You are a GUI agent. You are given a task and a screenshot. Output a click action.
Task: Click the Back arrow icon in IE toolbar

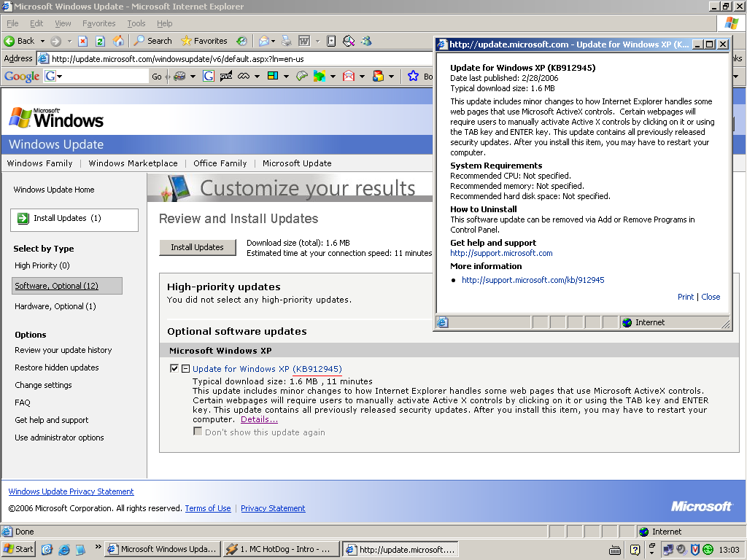click(9, 41)
